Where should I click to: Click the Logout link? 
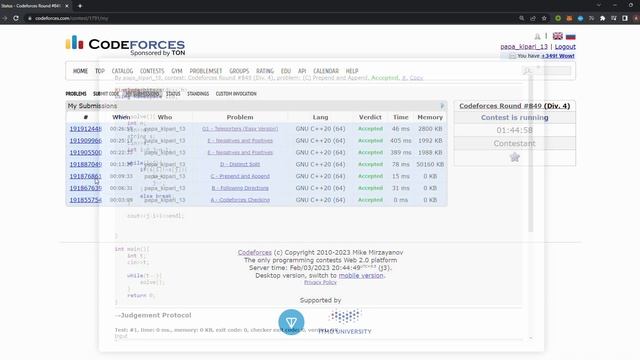565,47
